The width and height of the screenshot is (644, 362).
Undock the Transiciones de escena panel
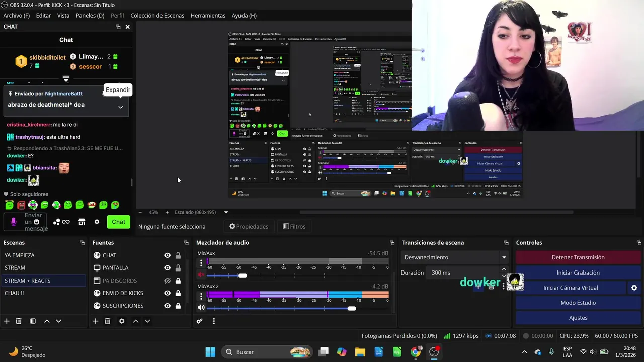[506, 243]
